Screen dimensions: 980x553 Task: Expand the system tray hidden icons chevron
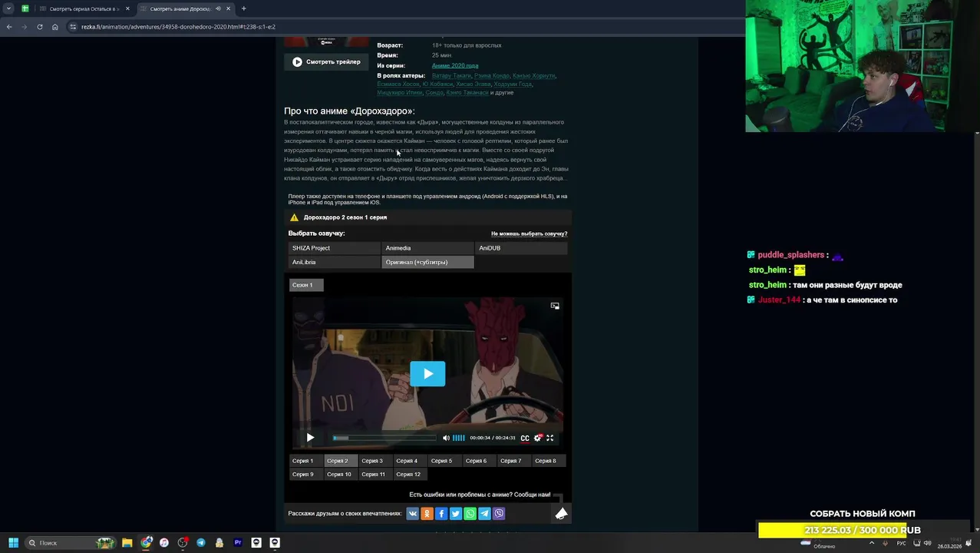871,543
